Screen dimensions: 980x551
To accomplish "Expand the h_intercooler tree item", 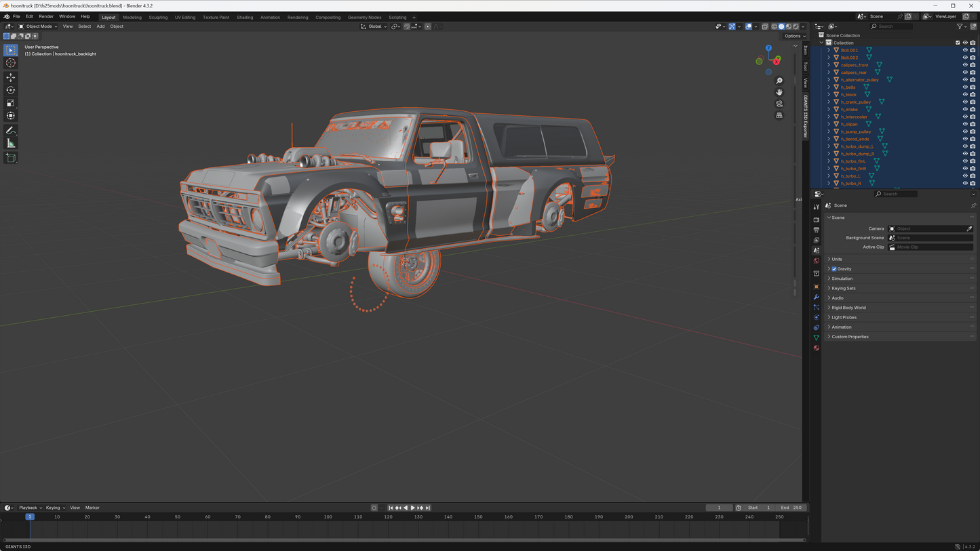I will point(829,117).
